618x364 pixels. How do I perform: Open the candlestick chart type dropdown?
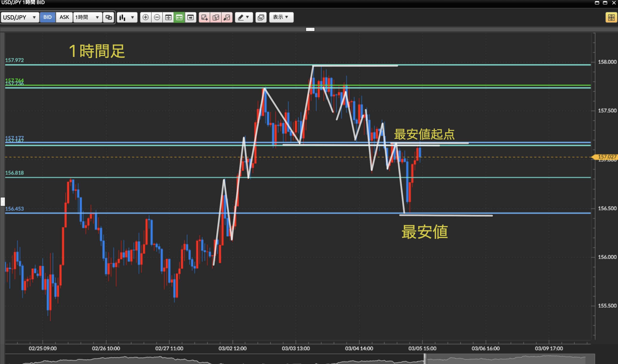[x=127, y=17]
